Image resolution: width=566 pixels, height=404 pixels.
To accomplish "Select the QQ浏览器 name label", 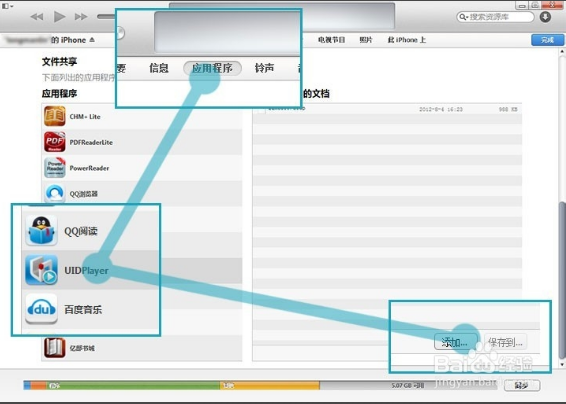I will coord(83,194).
